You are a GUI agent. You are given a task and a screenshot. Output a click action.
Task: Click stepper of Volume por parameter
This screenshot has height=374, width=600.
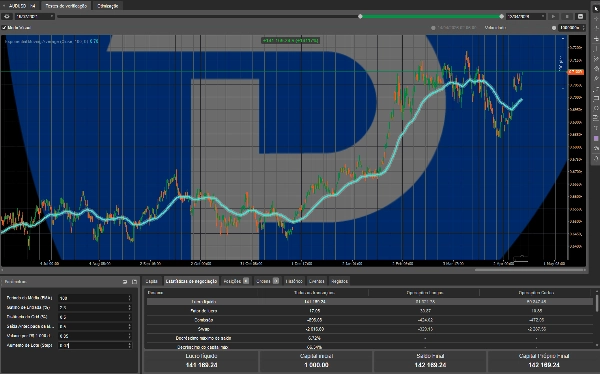coord(129,336)
